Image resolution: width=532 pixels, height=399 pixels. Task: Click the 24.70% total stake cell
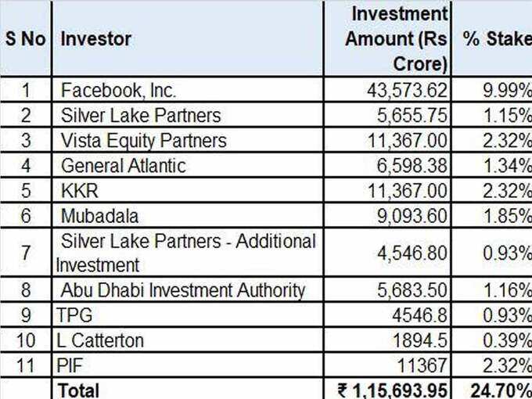click(x=492, y=389)
